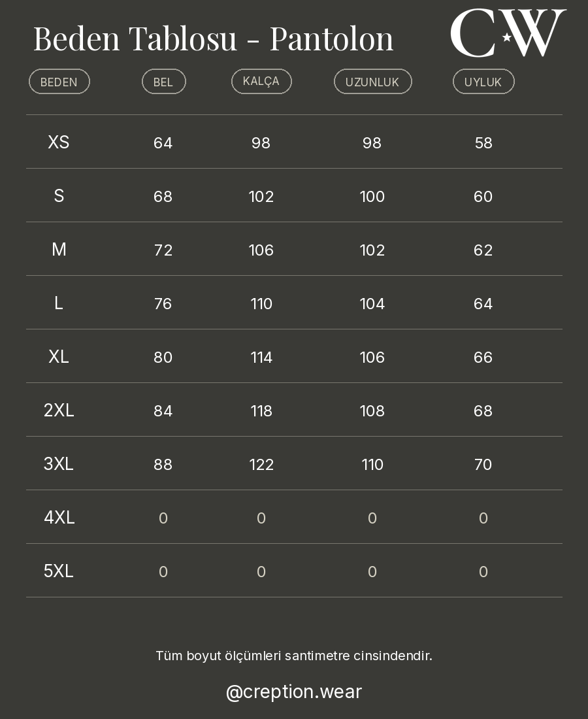Click the BEDEN column header pill
The image size is (588, 719).
tap(59, 82)
